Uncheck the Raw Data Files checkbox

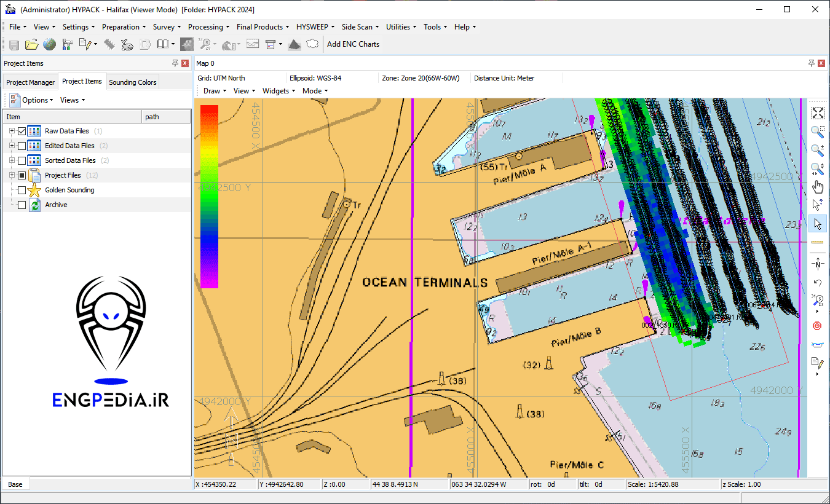click(x=22, y=131)
